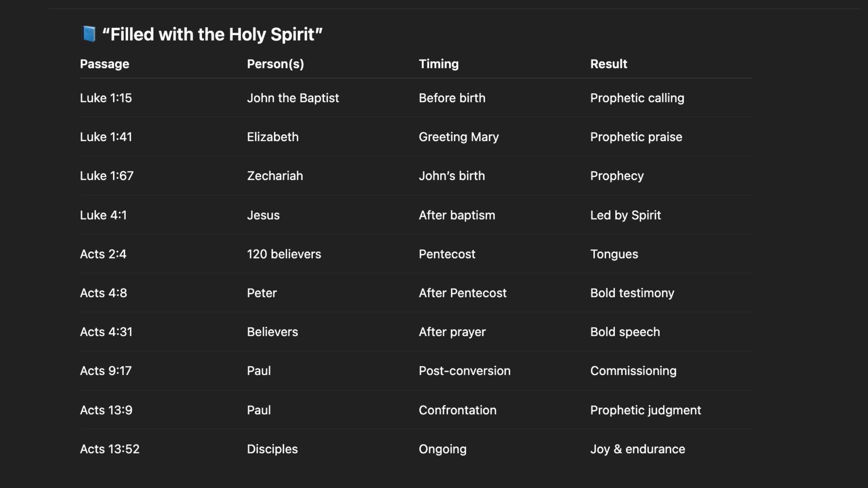Click the Luke 1:15 passage cell
Screen dimensions: 868x488
pyautogui.click(x=106, y=98)
